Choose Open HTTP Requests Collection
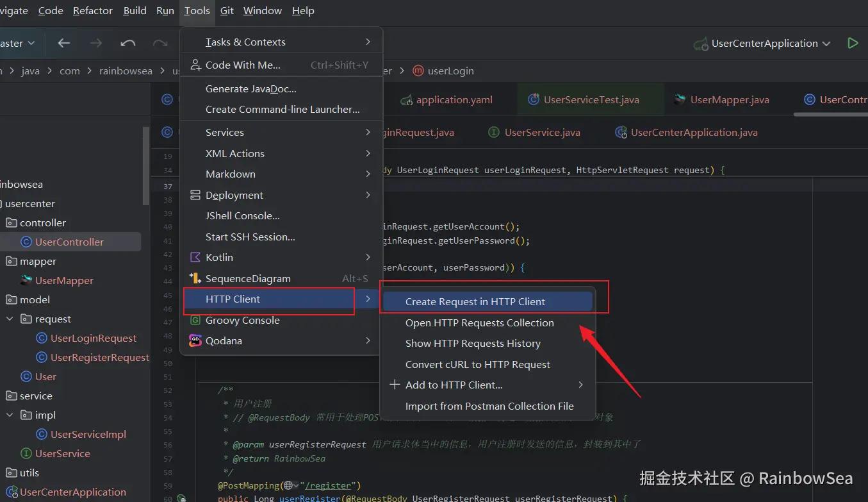This screenshot has height=502, width=868. point(488,322)
